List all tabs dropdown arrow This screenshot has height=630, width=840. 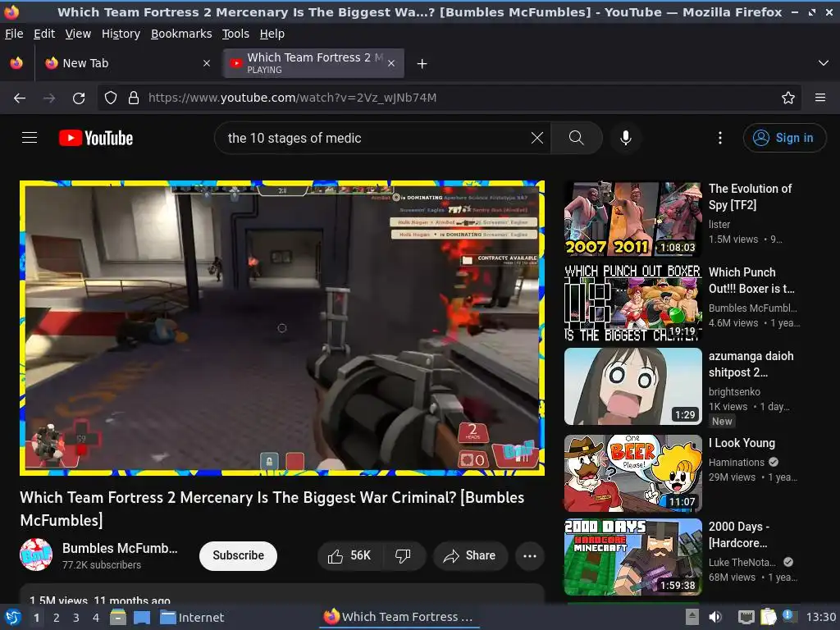[824, 63]
